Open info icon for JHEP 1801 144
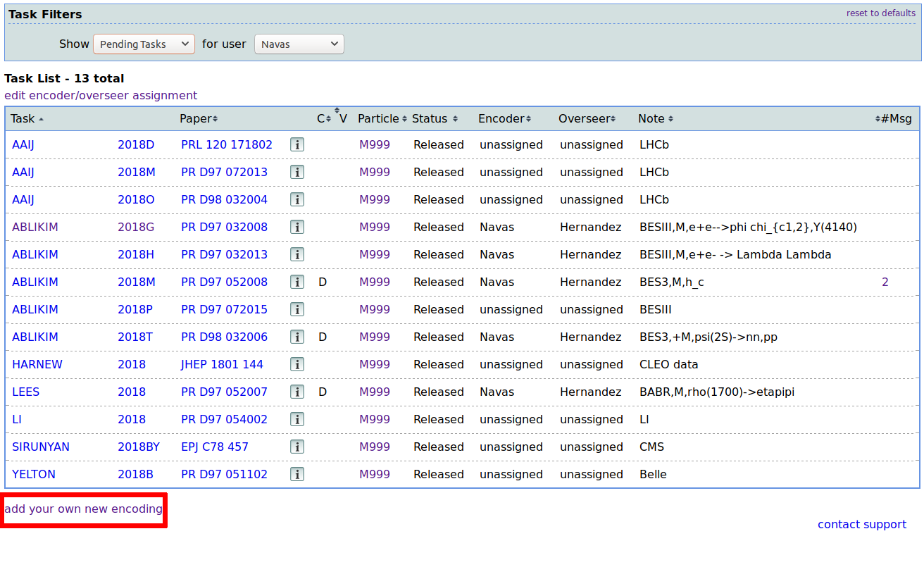Screen dimensions: 924x567 coord(297,364)
